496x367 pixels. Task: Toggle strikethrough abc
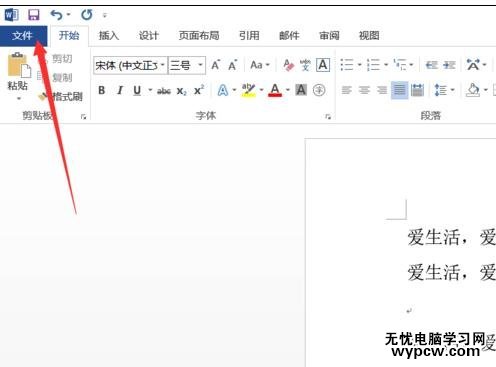164,90
